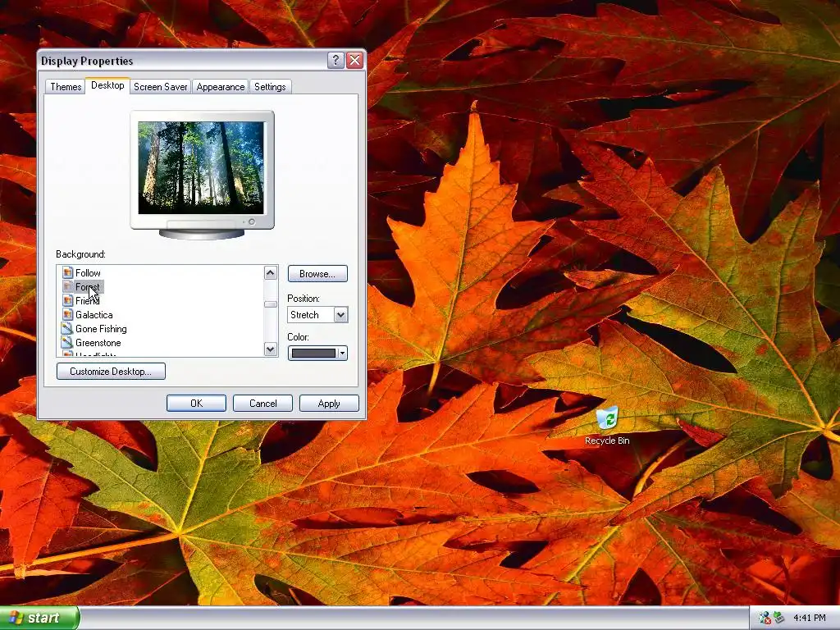
Task: Switch to the Appearance tab
Action: 220,87
